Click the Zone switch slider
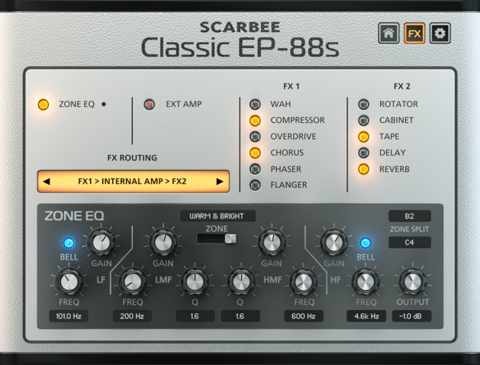 (217, 239)
